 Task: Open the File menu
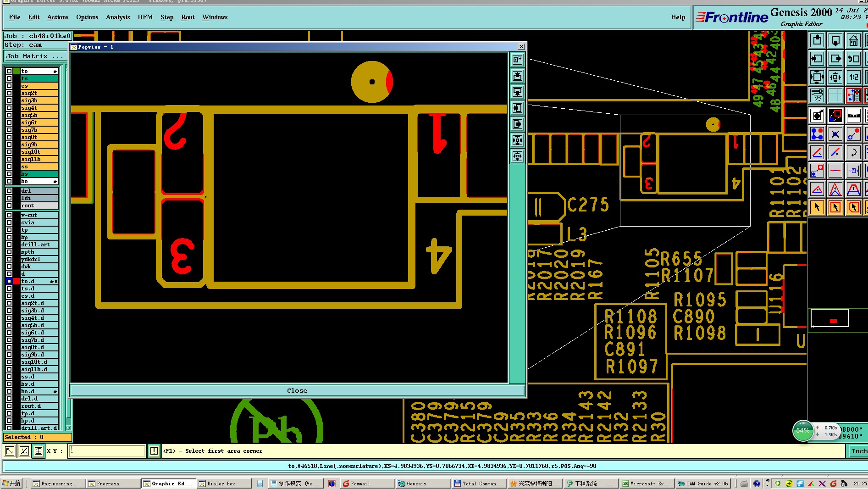pyautogui.click(x=15, y=17)
